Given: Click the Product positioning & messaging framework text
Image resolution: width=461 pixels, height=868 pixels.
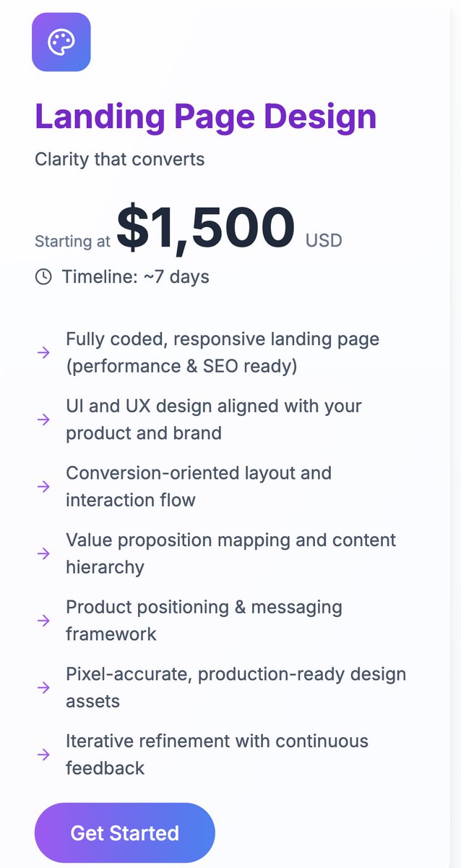Looking at the screenshot, I should coord(204,621).
